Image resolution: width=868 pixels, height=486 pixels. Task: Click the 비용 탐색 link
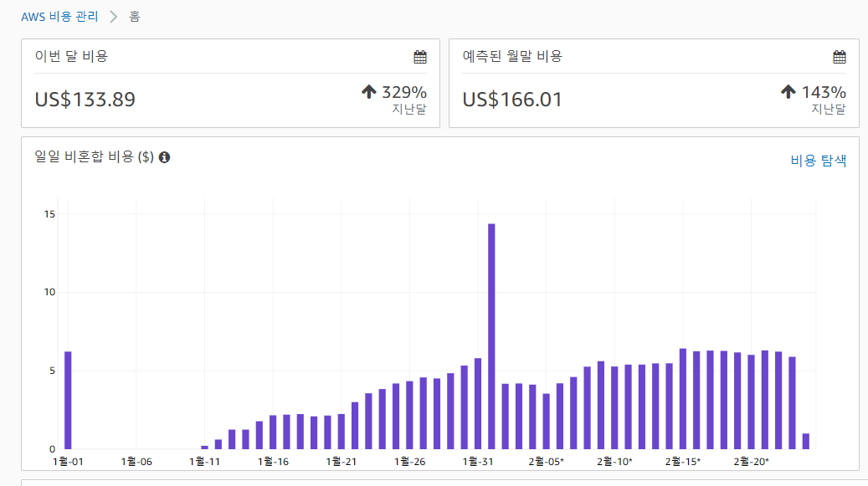tap(818, 161)
